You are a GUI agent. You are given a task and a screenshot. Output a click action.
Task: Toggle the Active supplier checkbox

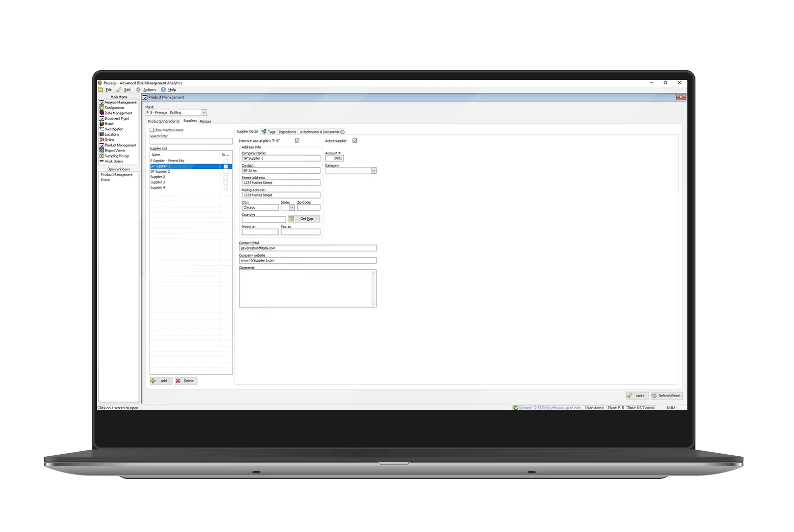tap(355, 141)
